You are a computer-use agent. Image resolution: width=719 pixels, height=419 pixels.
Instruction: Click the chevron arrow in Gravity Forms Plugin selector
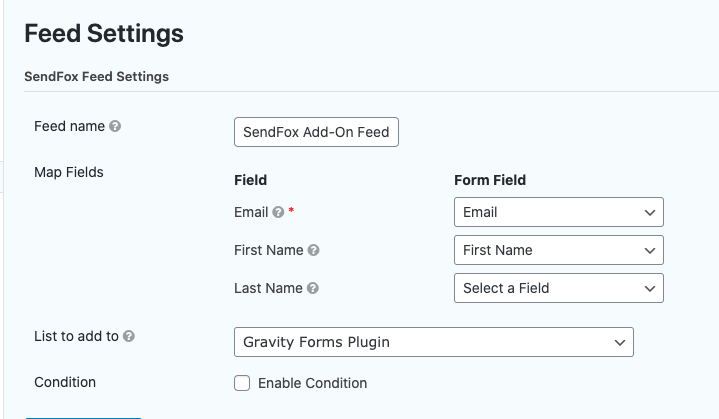620,342
